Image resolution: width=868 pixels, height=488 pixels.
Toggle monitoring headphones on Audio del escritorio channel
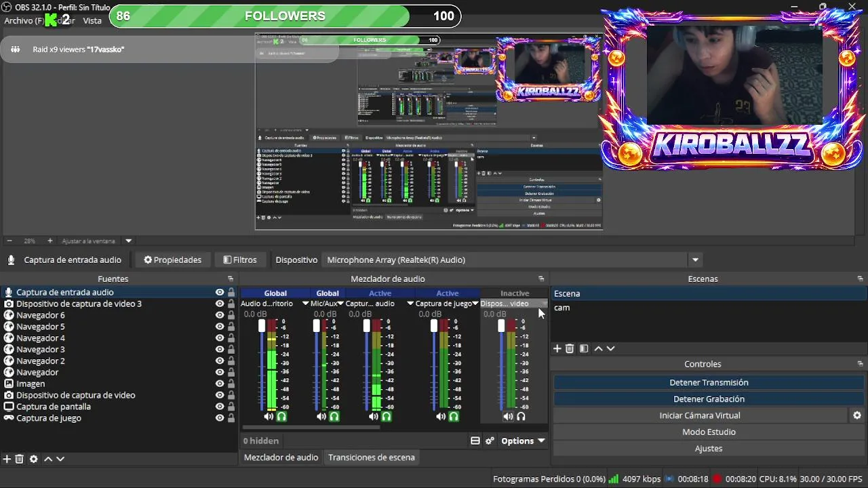click(281, 416)
